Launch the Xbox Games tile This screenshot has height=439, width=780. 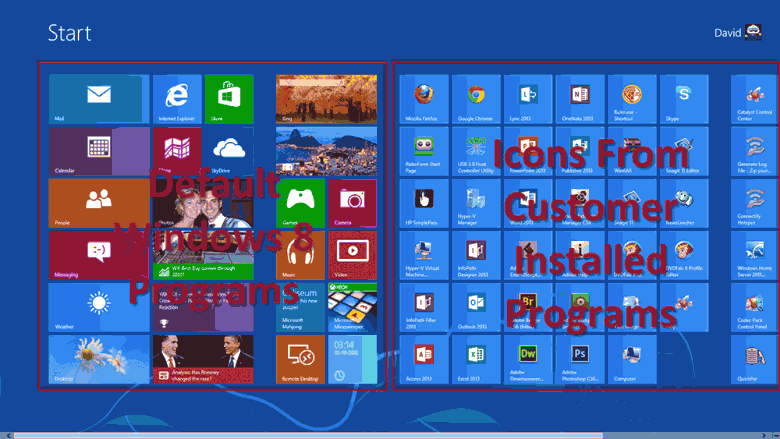[x=300, y=203]
